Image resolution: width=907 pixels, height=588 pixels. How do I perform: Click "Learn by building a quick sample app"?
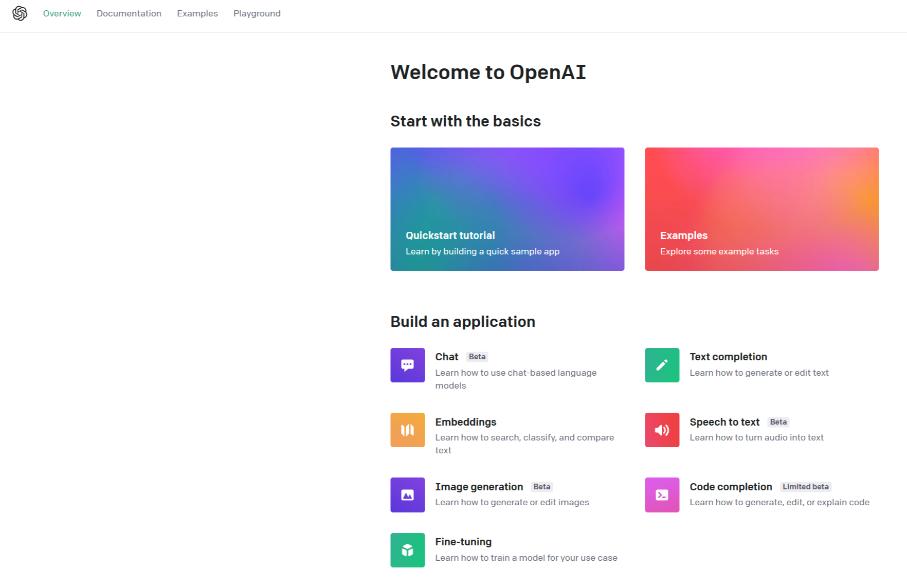pyautogui.click(x=482, y=251)
